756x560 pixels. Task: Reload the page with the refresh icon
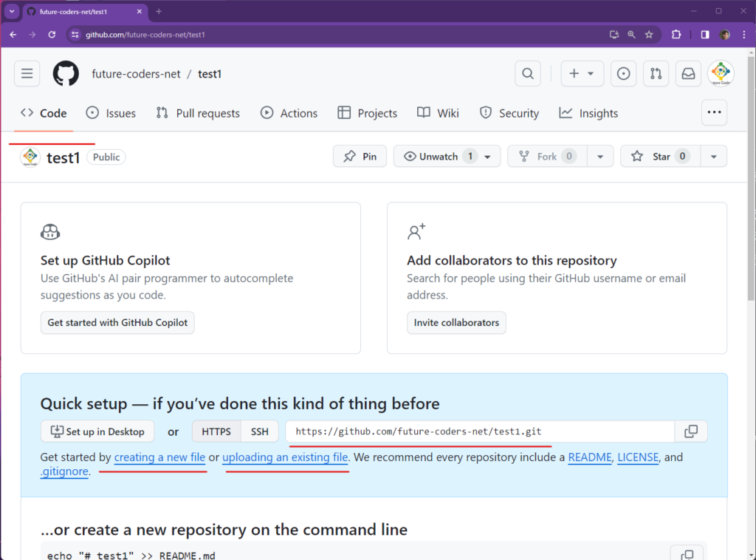[52, 35]
